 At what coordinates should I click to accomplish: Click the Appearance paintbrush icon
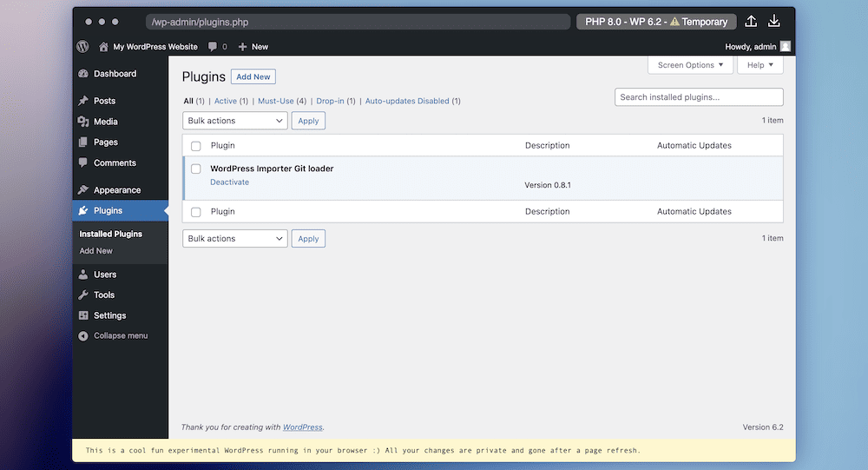pyautogui.click(x=83, y=189)
